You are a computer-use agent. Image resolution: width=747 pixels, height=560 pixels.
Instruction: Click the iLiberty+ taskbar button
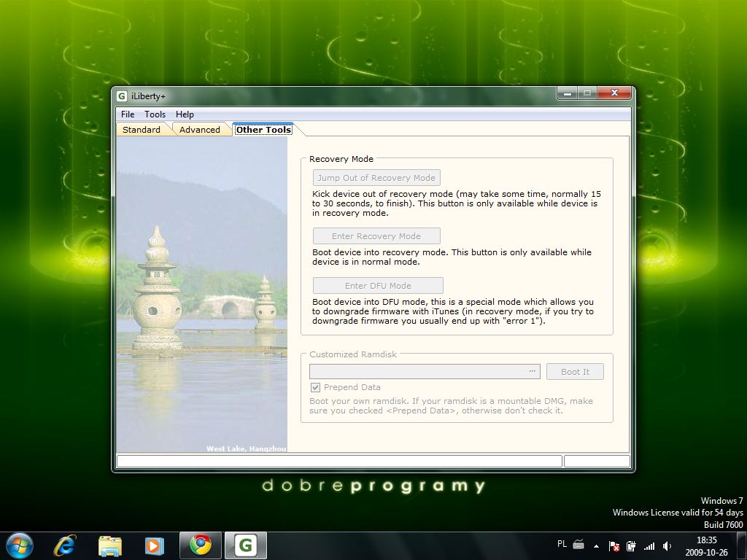tap(246, 545)
